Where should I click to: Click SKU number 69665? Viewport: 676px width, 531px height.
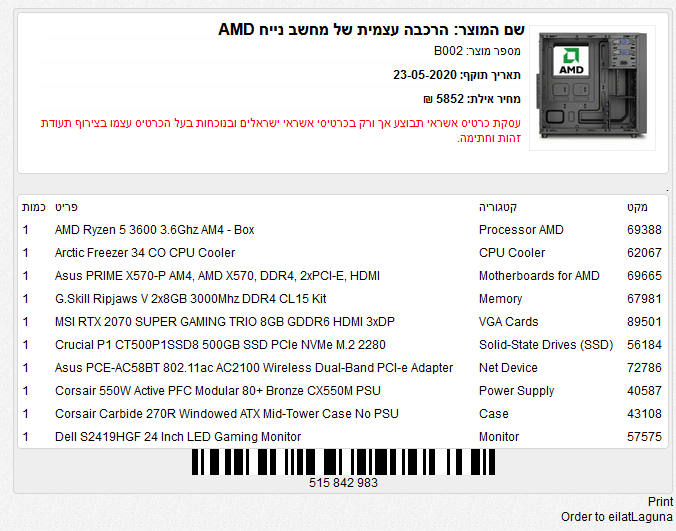point(644,276)
